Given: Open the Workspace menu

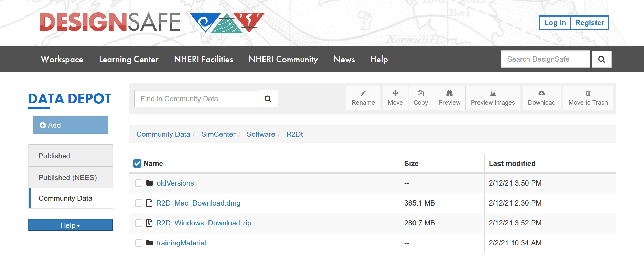Looking at the screenshot, I should click(62, 59).
